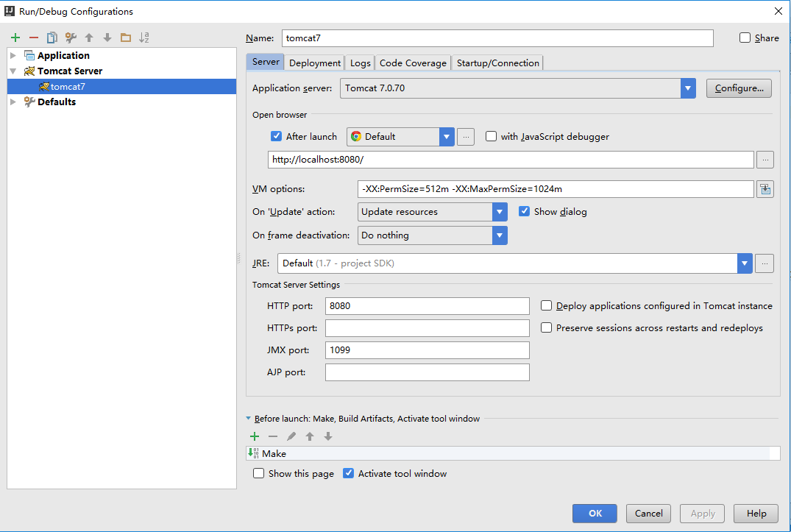Viewport: 791px width, 532px height.
Task: Enable the with JavaScript debugger checkbox
Action: click(491, 136)
